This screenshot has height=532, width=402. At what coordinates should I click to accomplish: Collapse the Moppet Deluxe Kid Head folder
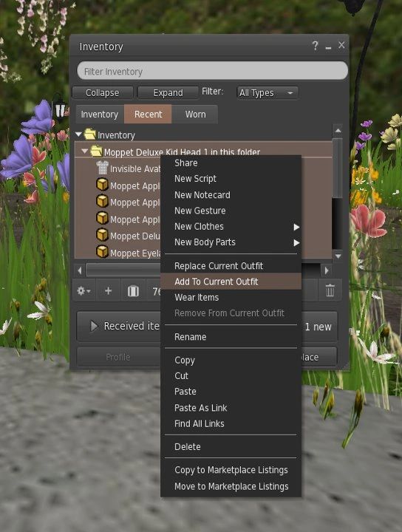[x=85, y=151]
